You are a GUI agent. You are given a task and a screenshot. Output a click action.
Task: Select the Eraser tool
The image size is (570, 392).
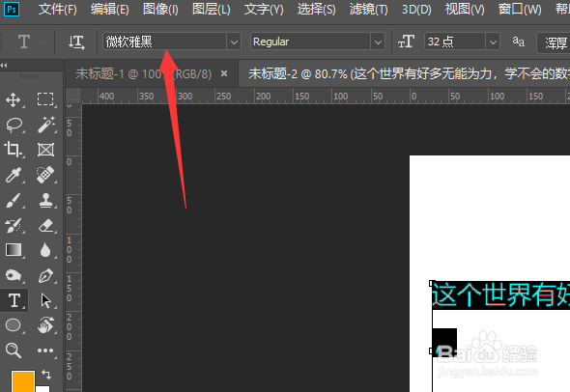click(45, 225)
